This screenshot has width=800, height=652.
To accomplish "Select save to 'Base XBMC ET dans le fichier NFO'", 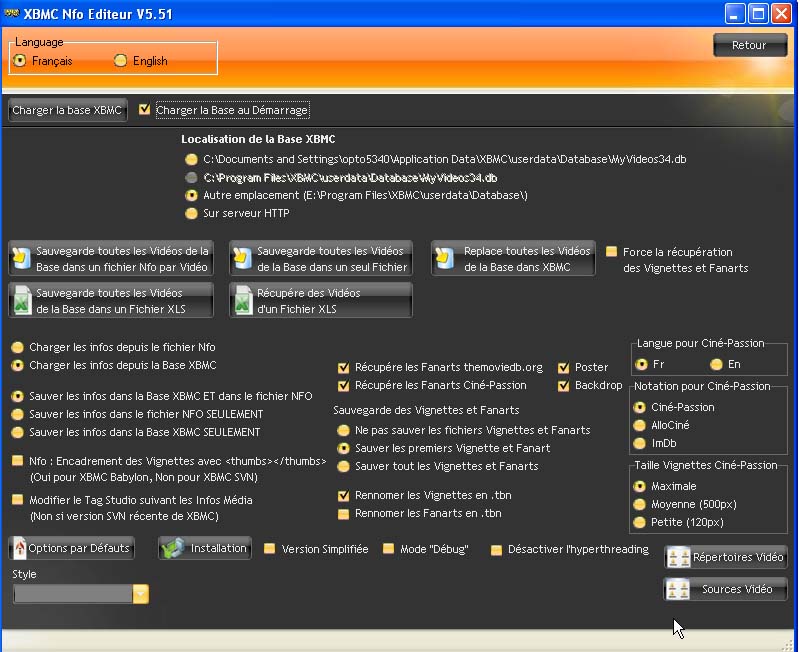I will click(x=17, y=396).
